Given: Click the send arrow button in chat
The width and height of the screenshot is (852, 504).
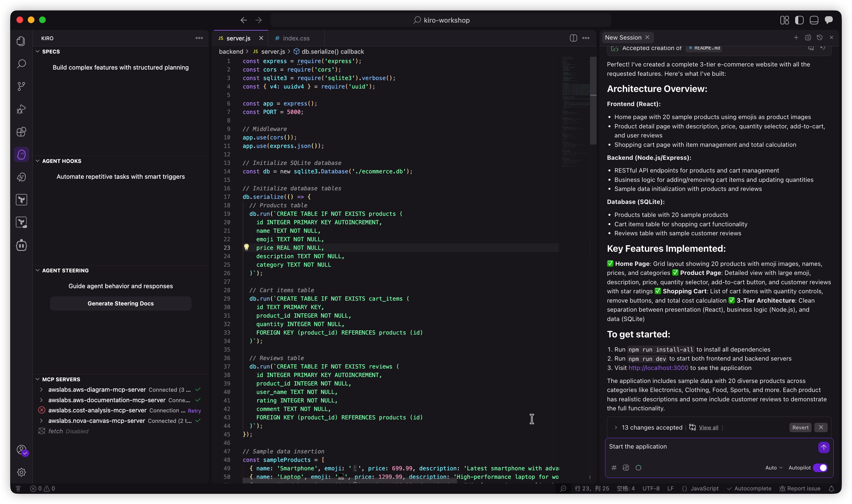Looking at the screenshot, I should (x=823, y=447).
